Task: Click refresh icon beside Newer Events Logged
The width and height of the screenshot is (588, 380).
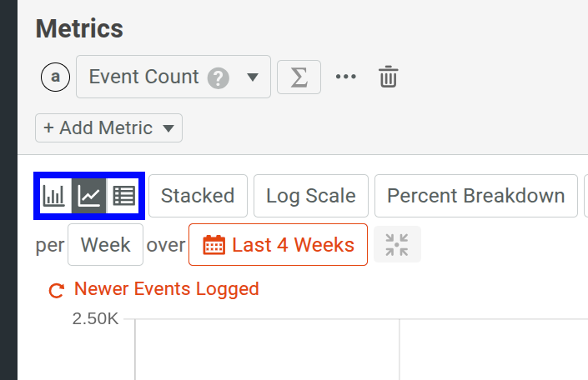Action: [57, 290]
